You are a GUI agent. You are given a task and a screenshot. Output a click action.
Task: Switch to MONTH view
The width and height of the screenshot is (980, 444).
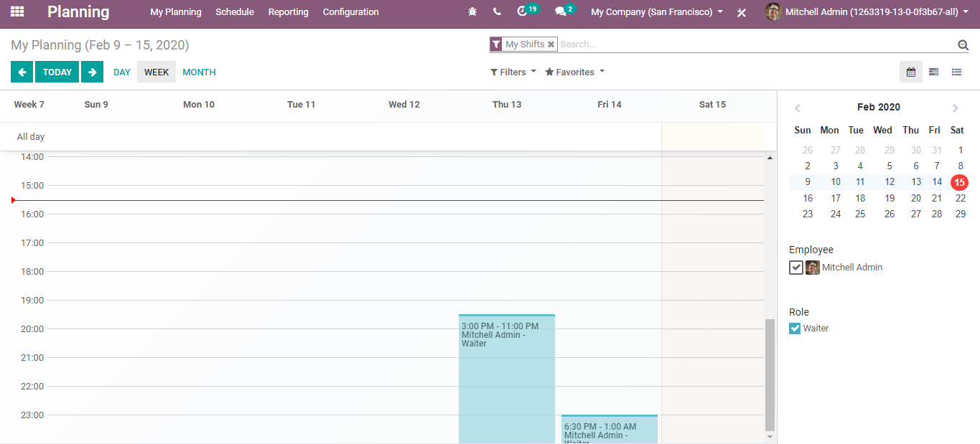pyautogui.click(x=199, y=72)
